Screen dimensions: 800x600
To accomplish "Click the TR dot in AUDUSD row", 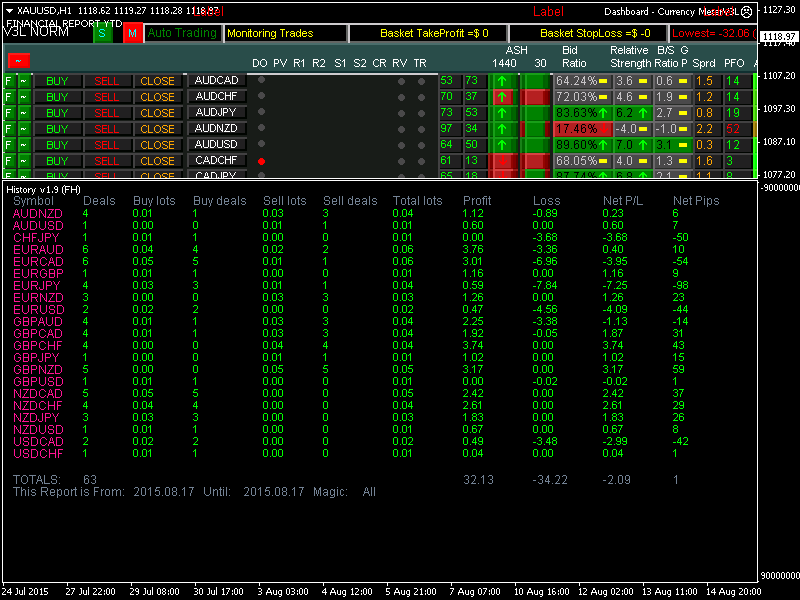I will pos(421,145).
